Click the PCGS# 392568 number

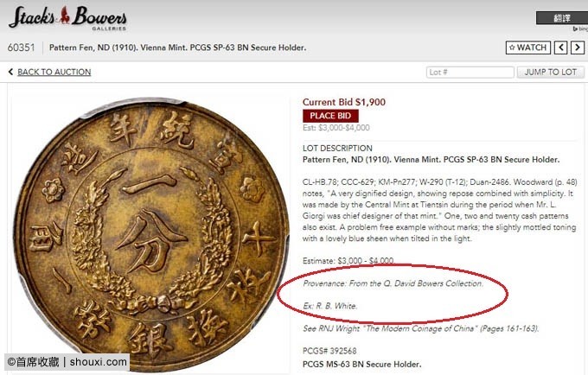pyautogui.click(x=329, y=351)
